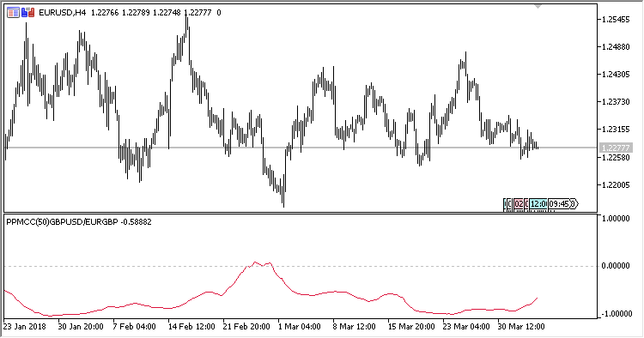Click the 1.22748 low price value
The width and height of the screenshot is (644, 338).
click(167, 13)
